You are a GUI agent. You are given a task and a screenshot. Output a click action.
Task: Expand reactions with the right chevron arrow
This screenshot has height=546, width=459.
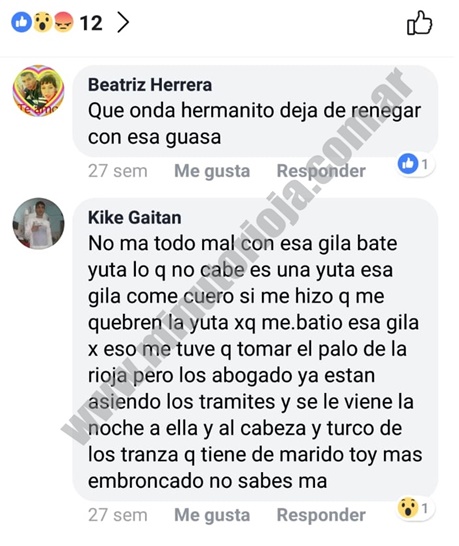click(x=123, y=23)
